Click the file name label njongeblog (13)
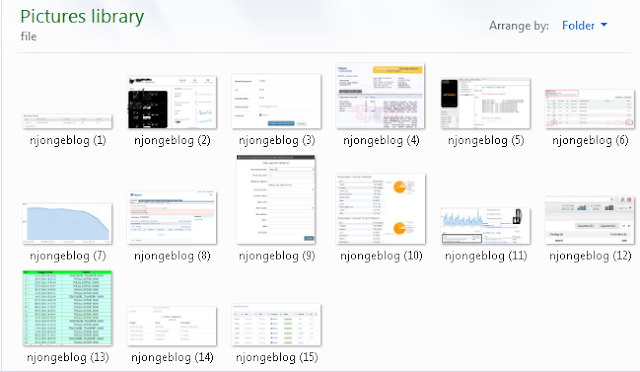Screen dimensions: 640x372 click(68, 358)
